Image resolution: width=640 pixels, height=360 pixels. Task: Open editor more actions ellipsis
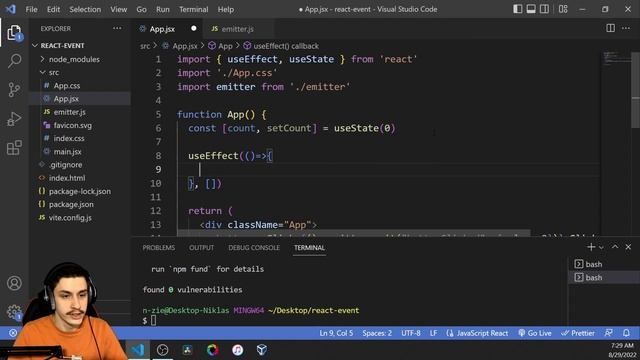pyautogui.click(x=626, y=28)
